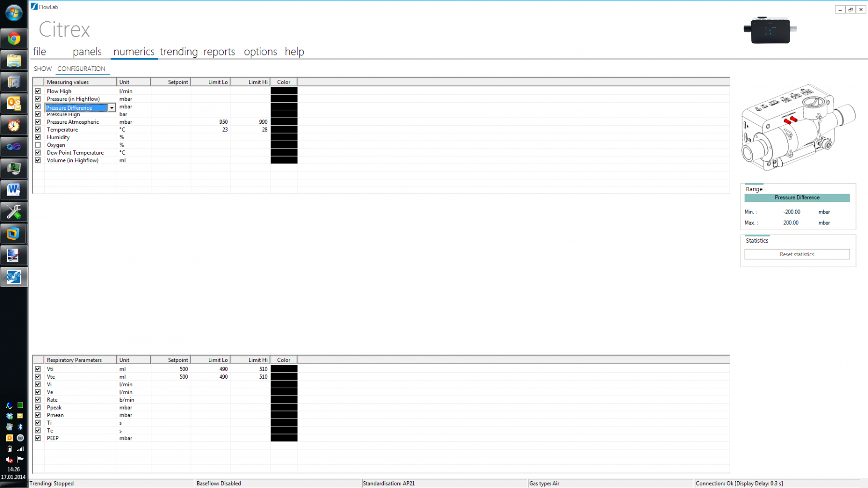Open Google Chrome from the taskbar

[14, 38]
